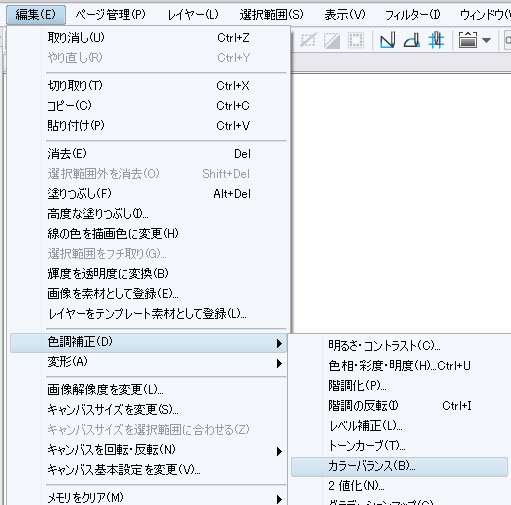Click the disabled やり直し(R) redo entry
Screen dimensions: 511x505
click(x=148, y=57)
